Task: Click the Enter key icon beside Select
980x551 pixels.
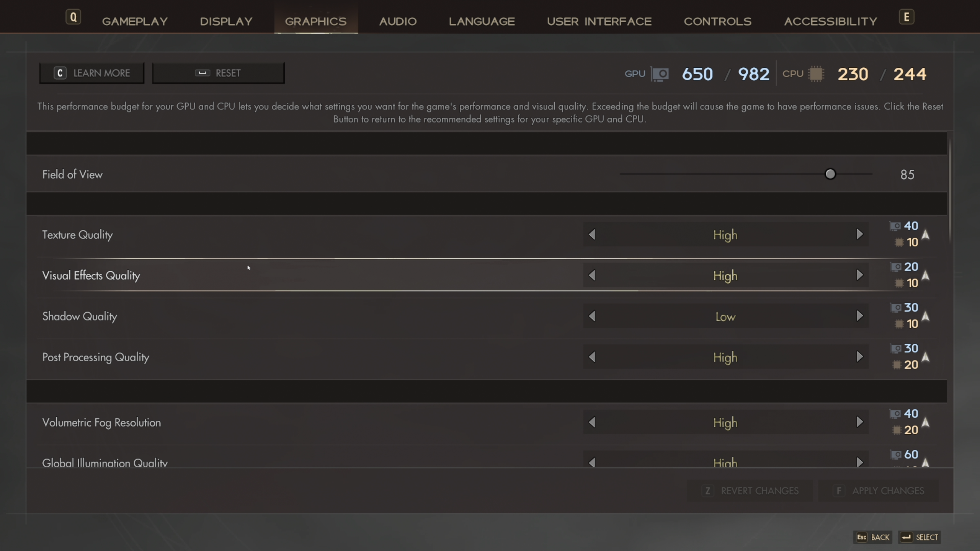Action: coord(906,537)
